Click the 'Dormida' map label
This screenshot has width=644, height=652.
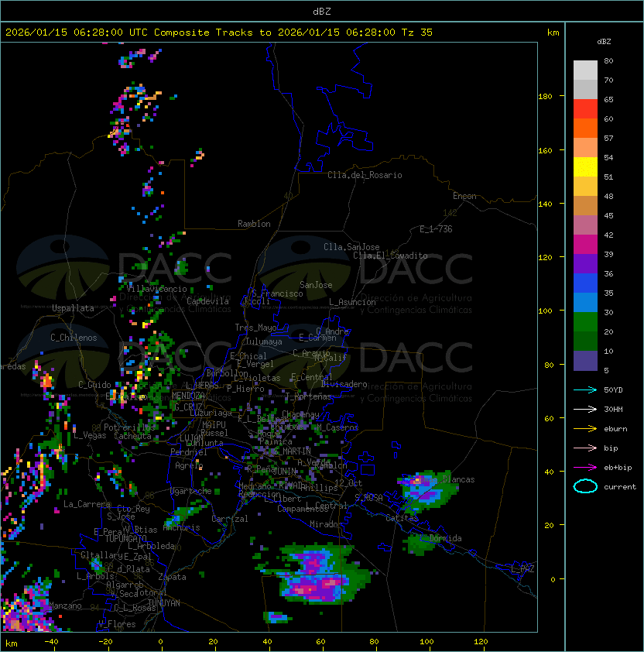click(x=445, y=538)
